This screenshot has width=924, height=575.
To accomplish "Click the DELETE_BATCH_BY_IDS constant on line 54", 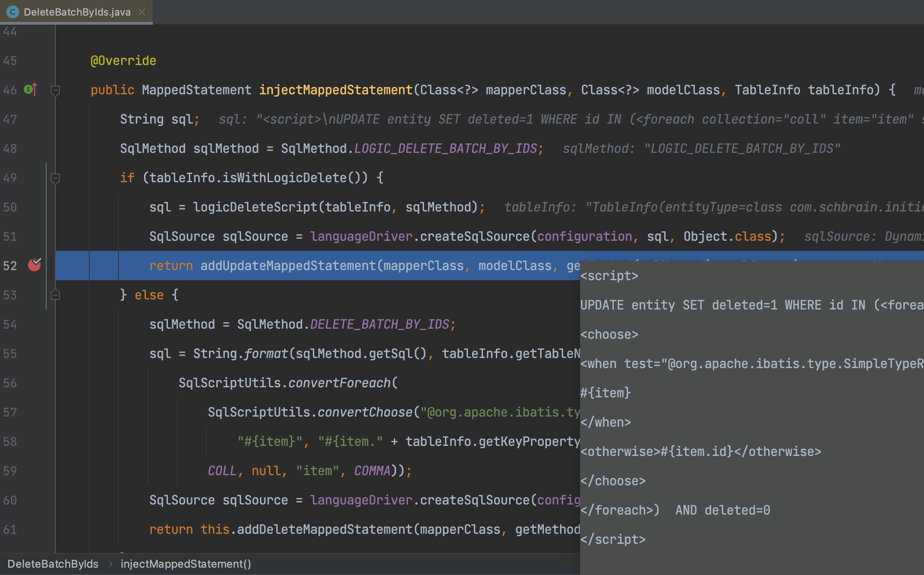I will point(380,325).
